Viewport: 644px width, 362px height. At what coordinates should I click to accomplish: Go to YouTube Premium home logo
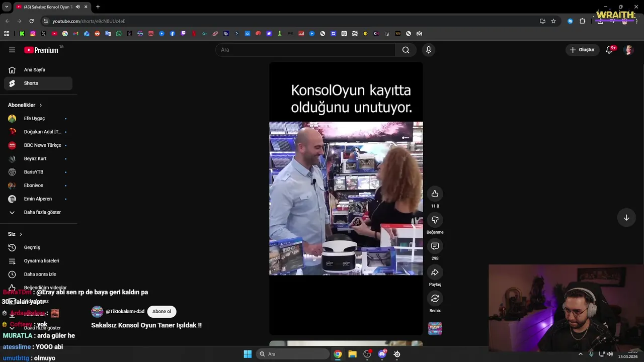[x=41, y=50]
